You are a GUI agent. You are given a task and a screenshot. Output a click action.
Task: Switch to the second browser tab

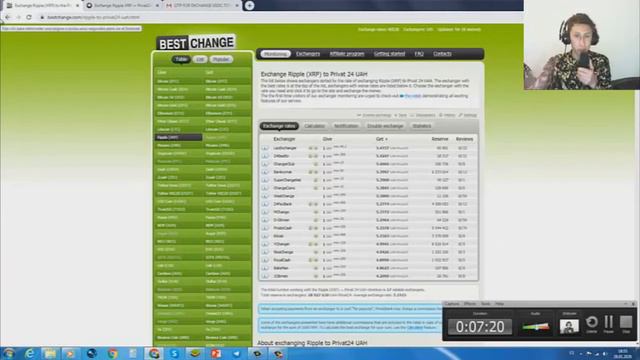click(x=122, y=6)
